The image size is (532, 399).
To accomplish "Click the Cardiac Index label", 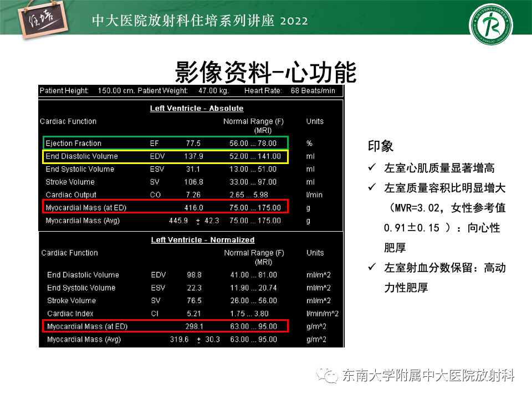I will [x=70, y=314].
